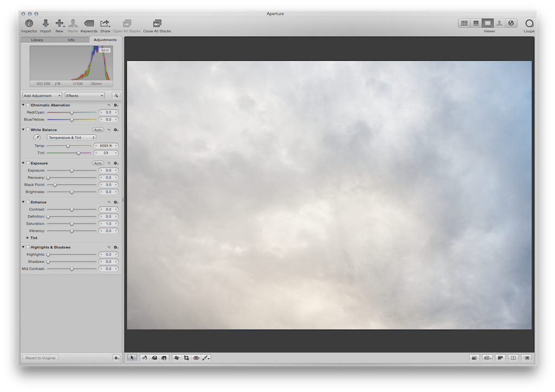
Task: Adjust the Temp slider handle
Action: point(68,146)
